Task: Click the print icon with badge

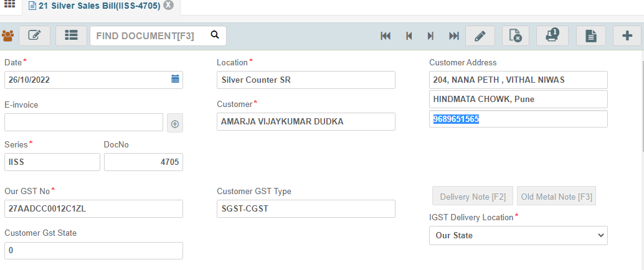Action: click(552, 35)
